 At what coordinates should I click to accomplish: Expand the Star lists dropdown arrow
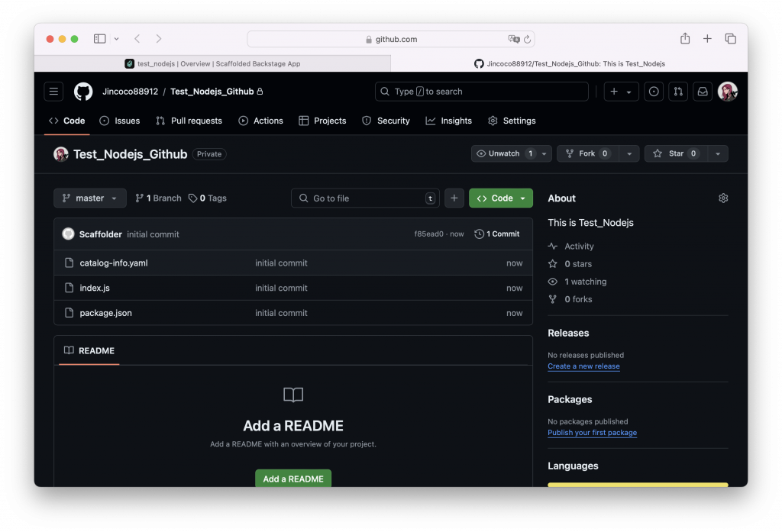(718, 154)
